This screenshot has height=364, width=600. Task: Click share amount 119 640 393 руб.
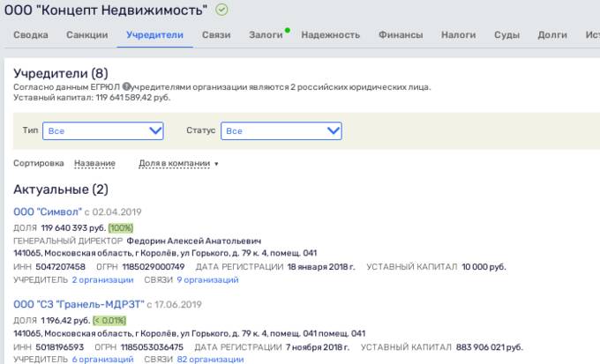[73, 228]
